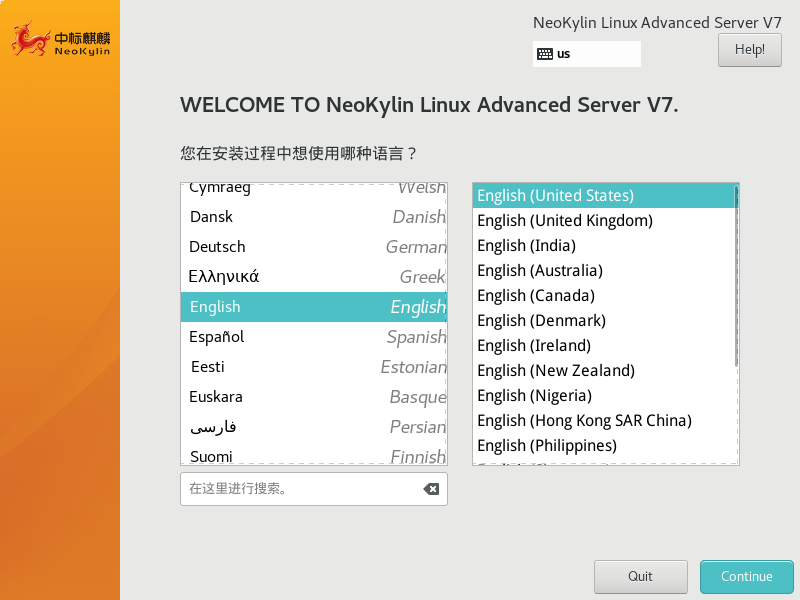Open the us keyboard layout indicator
The image size is (800, 600).
pyautogui.click(x=587, y=54)
